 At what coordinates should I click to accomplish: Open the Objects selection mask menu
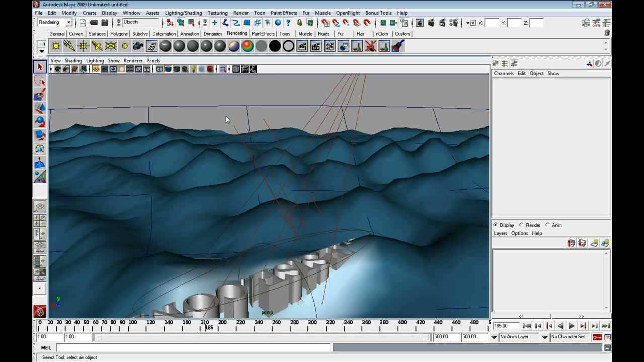pos(119,22)
